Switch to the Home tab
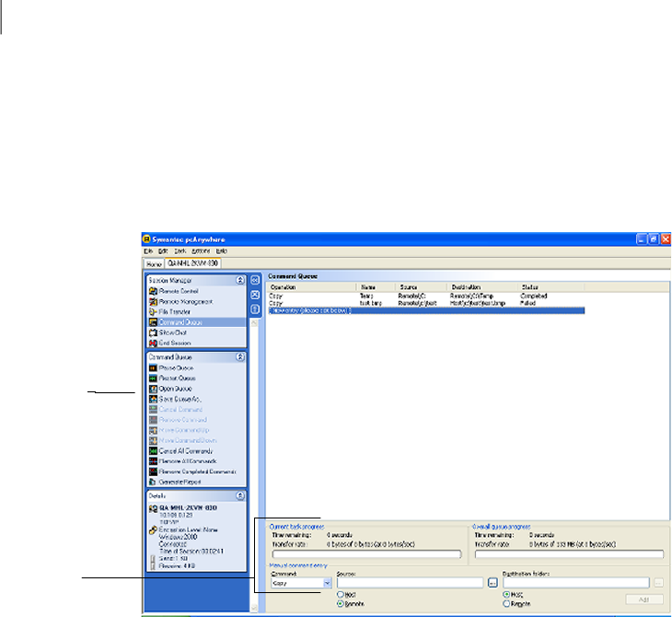672x617 pixels. 154,264
